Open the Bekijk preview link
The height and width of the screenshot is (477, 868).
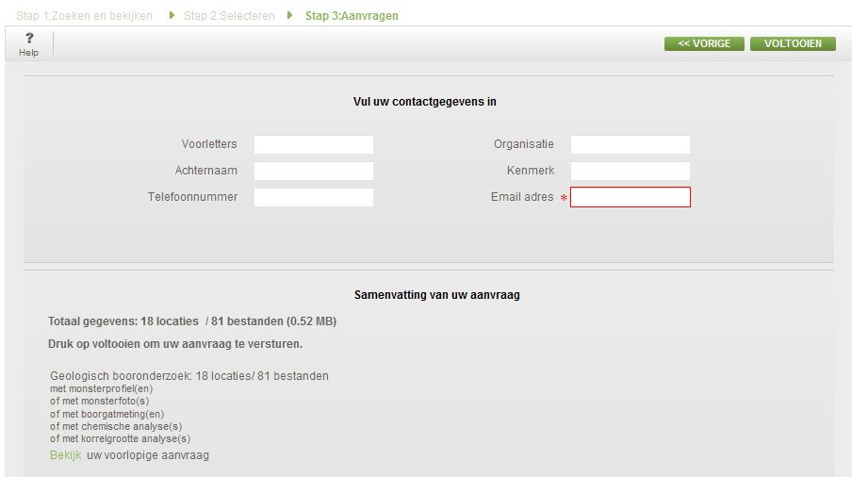[65, 455]
